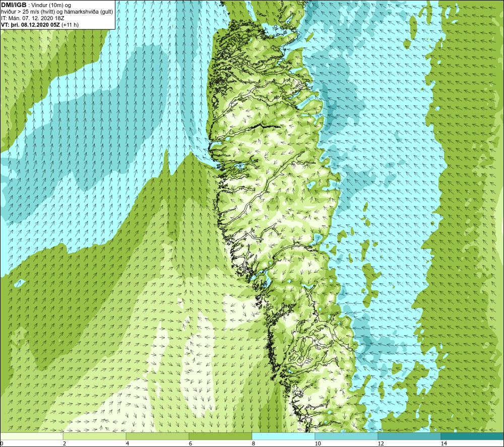
Task: Click the '6' label on the color scale
Action: click(x=191, y=443)
